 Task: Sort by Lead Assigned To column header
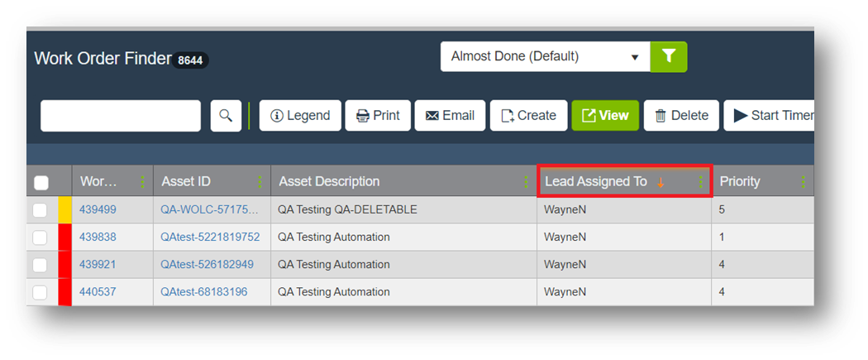coord(596,182)
